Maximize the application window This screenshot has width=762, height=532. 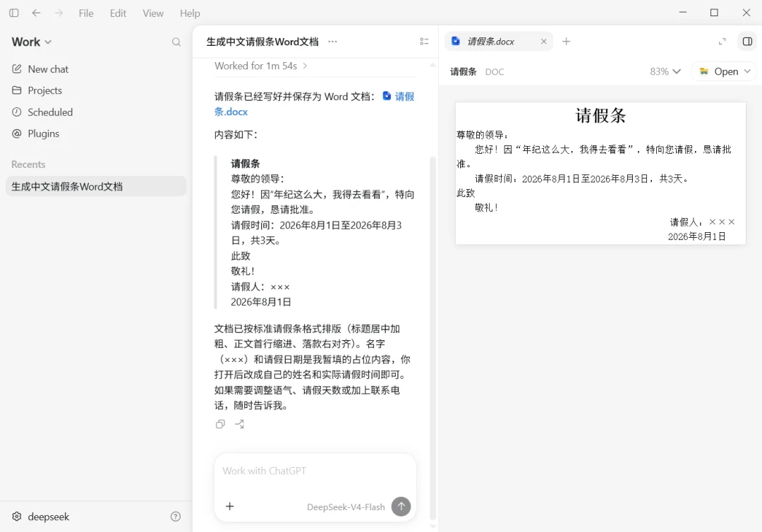click(x=714, y=13)
